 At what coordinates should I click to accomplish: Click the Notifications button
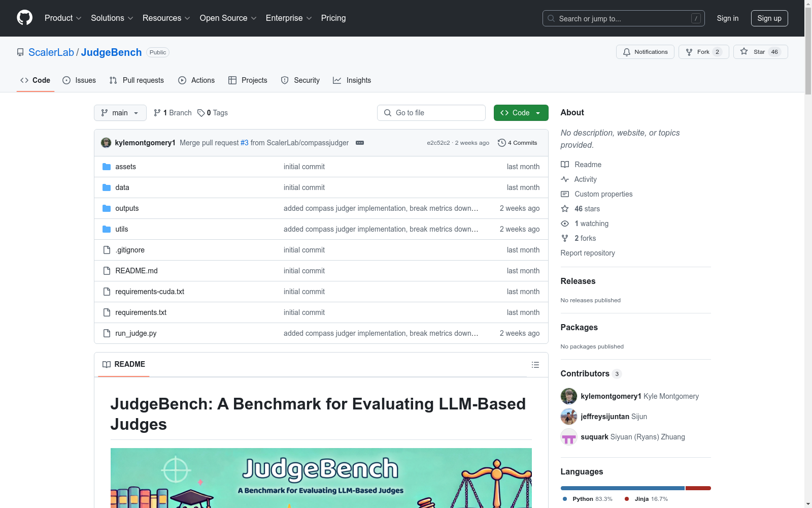click(x=645, y=52)
